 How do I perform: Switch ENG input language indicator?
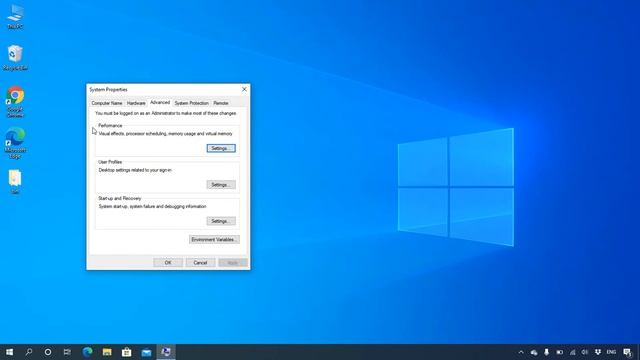pyautogui.click(x=611, y=352)
